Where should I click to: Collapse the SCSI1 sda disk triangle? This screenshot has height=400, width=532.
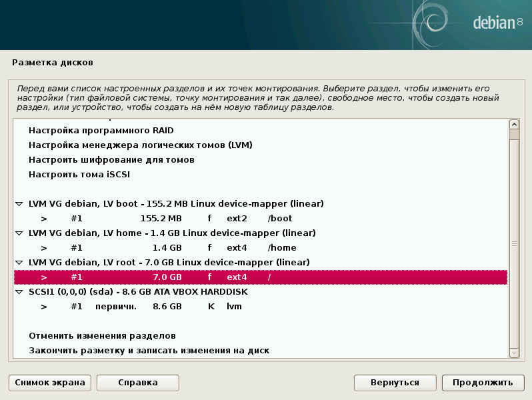point(19,291)
